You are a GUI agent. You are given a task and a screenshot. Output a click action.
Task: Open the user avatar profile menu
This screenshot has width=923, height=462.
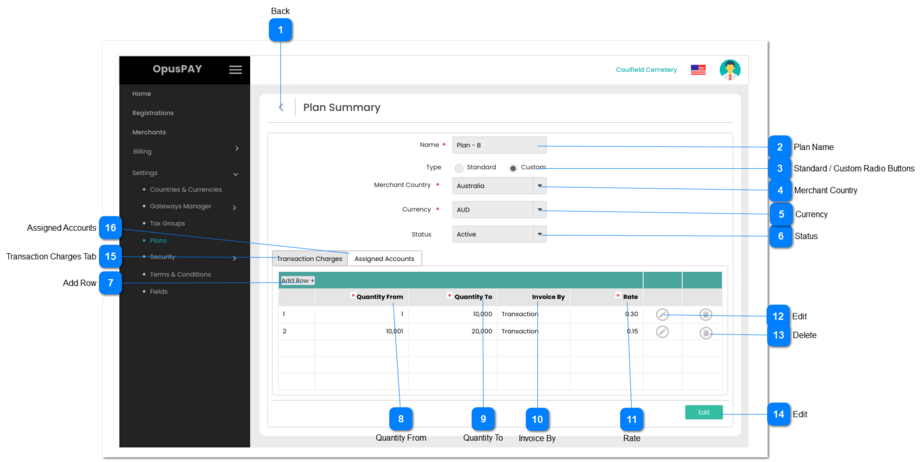tap(730, 69)
